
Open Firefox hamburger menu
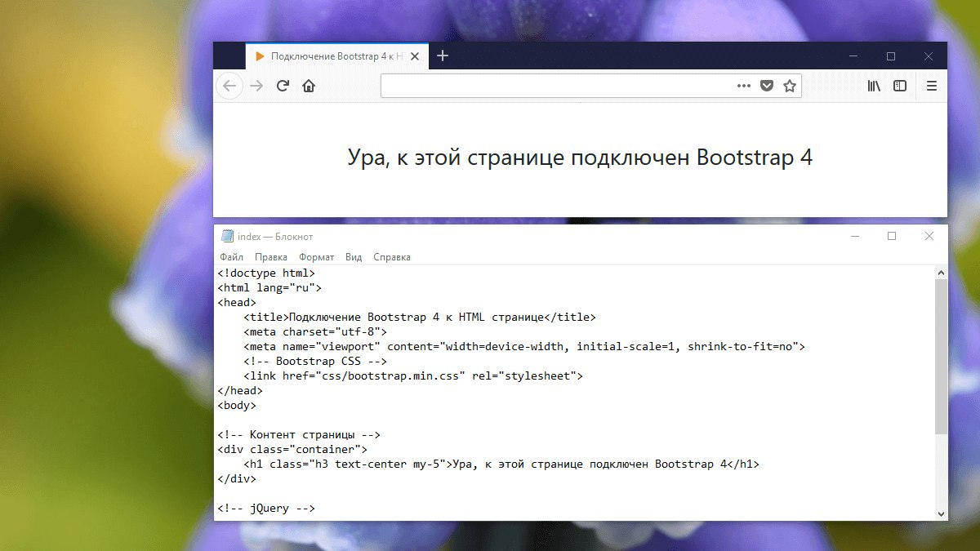point(932,86)
